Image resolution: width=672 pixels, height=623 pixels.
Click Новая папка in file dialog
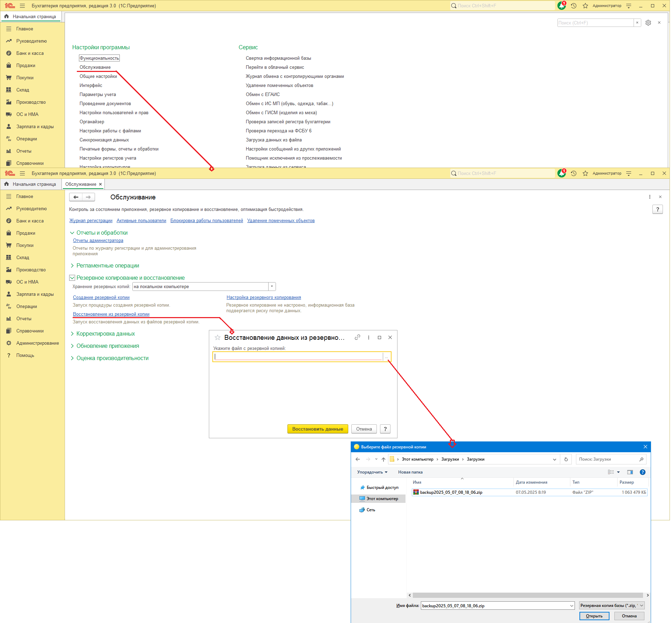point(410,472)
